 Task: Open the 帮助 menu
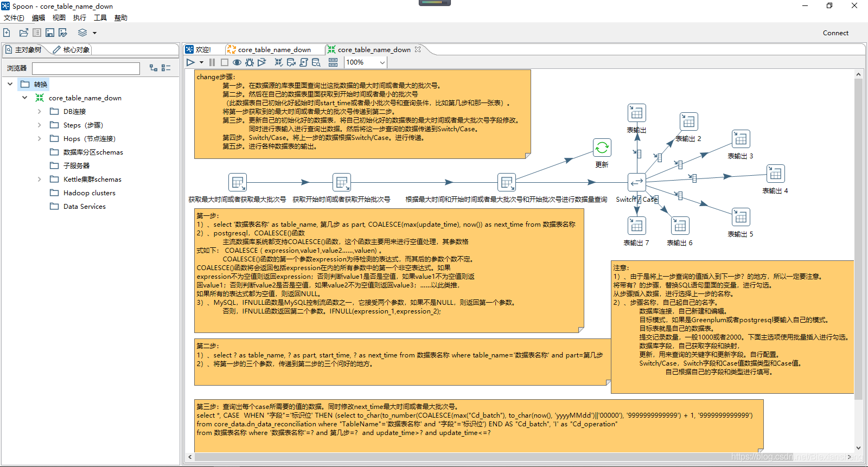tap(121, 18)
